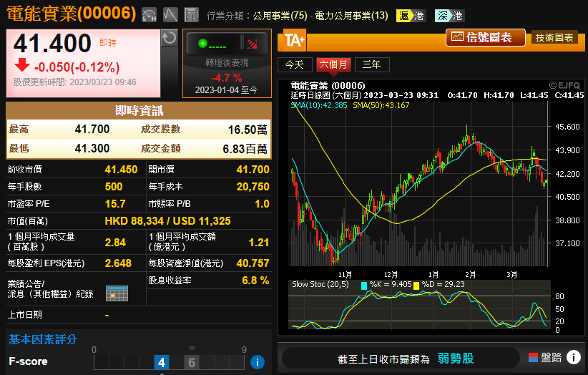Show F-score info tooltip
This screenshot has width=588, height=375.
(x=258, y=362)
